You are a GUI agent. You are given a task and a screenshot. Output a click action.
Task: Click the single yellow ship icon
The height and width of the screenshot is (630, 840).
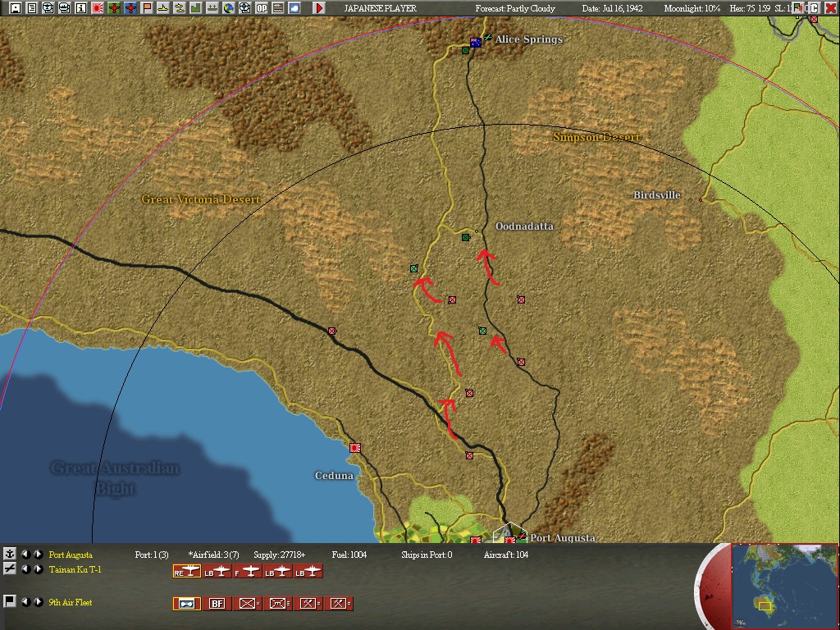click(163, 8)
